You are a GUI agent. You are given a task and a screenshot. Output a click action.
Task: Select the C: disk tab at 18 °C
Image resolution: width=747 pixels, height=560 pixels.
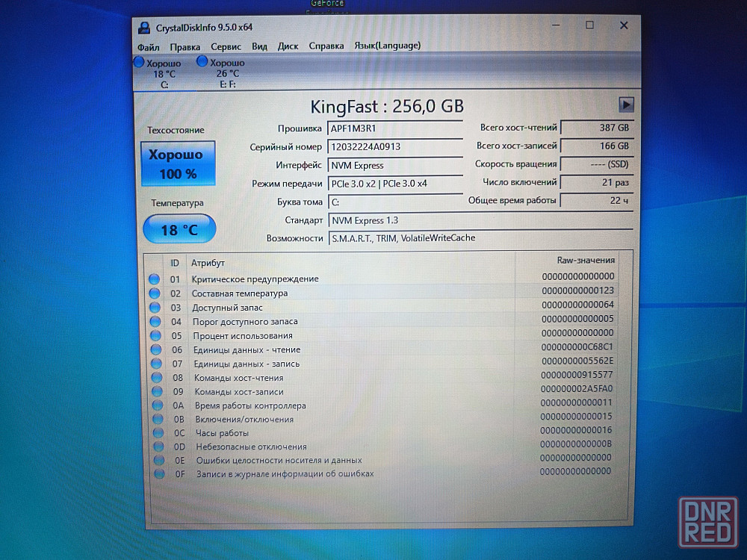(x=164, y=74)
